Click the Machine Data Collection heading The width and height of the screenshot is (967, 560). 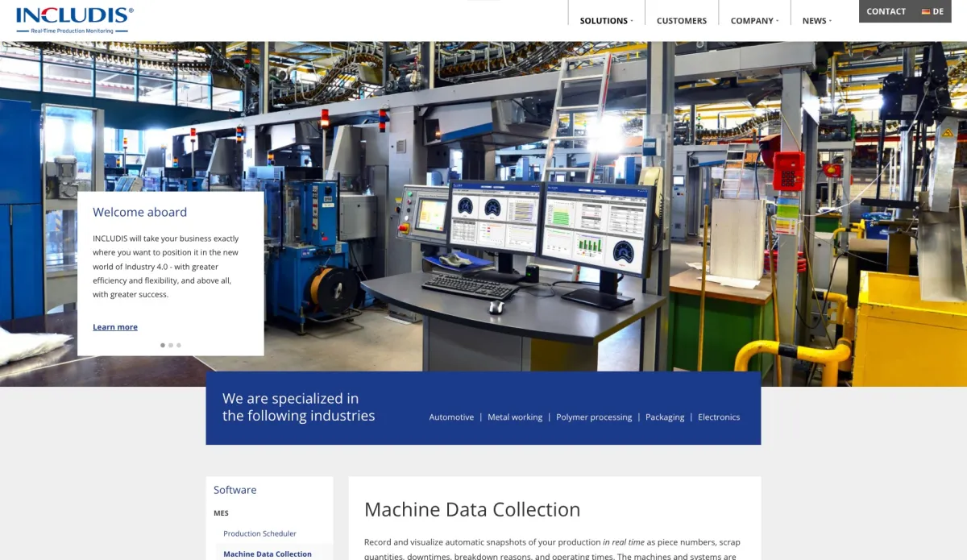tap(472, 509)
